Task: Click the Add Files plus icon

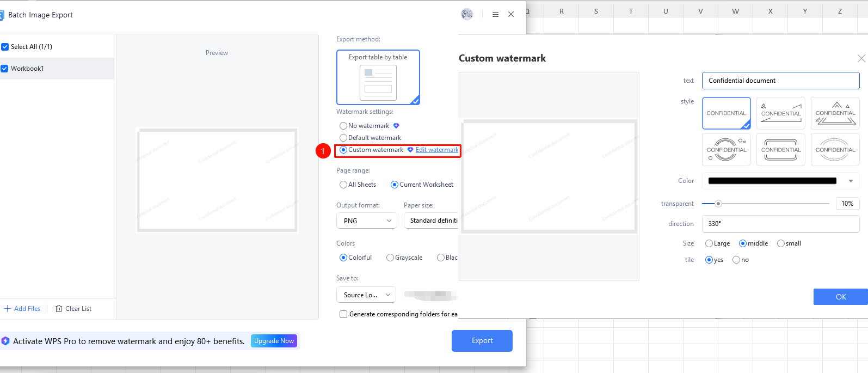Action: click(8, 309)
